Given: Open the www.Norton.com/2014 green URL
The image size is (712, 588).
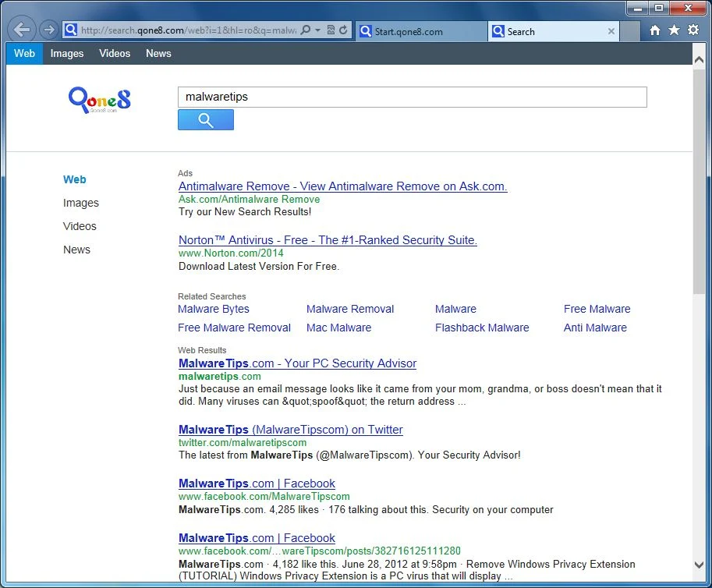Looking at the screenshot, I should pyautogui.click(x=231, y=253).
